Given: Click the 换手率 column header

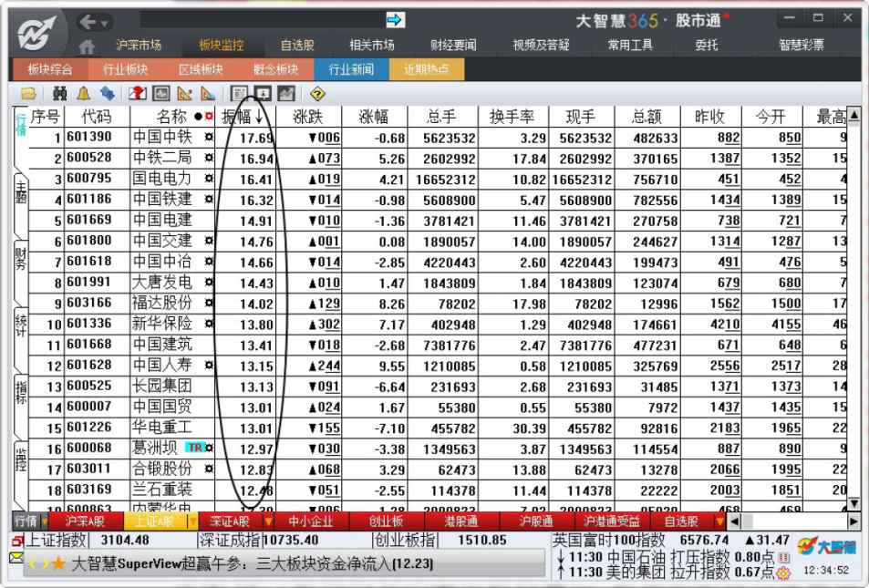Looking at the screenshot, I should [512, 117].
